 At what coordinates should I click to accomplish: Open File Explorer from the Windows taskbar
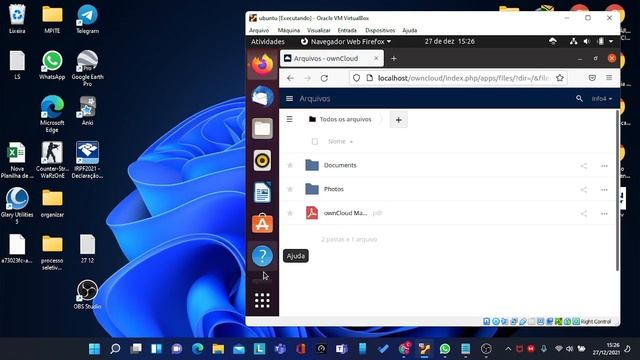218,349
